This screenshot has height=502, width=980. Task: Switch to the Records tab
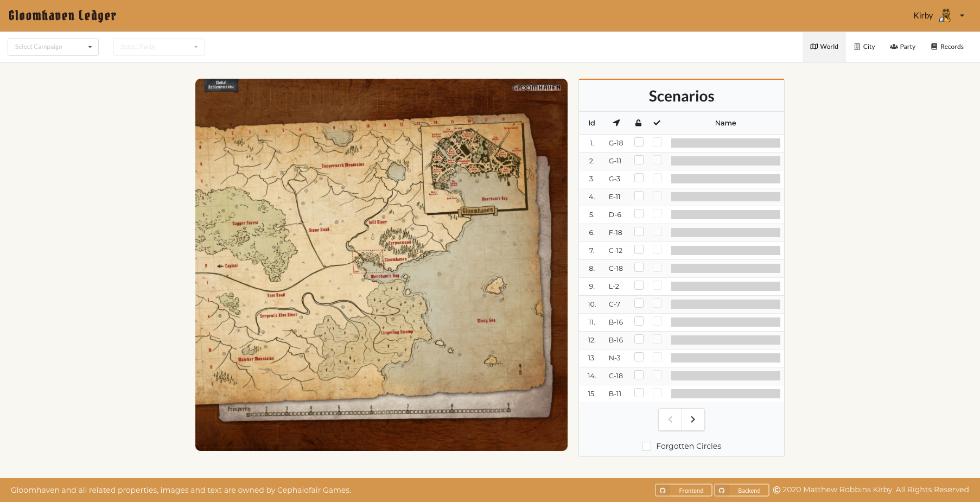click(947, 47)
